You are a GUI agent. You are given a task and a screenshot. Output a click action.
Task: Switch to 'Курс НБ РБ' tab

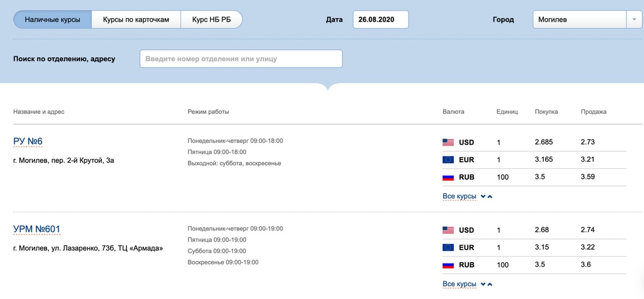pyautogui.click(x=211, y=19)
